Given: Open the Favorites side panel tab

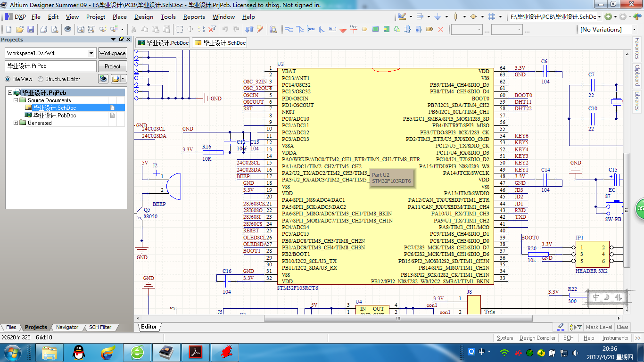Looking at the screenshot, I should point(637,49).
